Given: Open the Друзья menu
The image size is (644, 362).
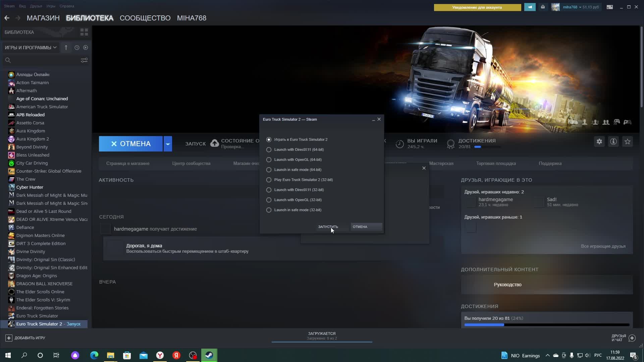Looking at the screenshot, I should click(x=36, y=6).
